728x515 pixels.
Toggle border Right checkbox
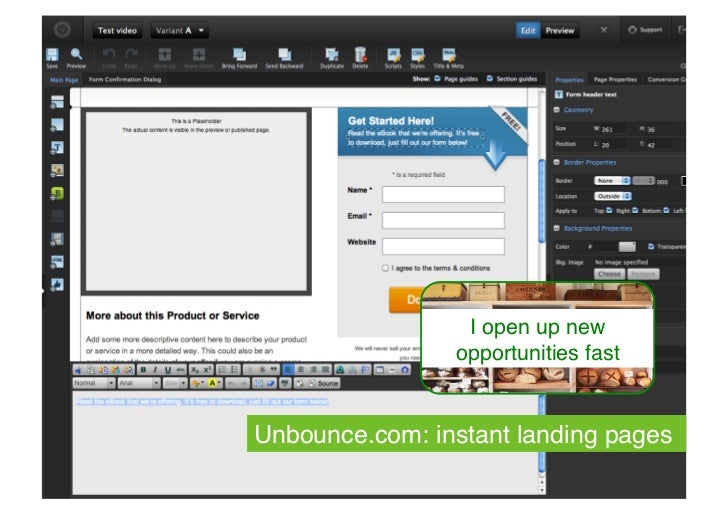[635, 210]
